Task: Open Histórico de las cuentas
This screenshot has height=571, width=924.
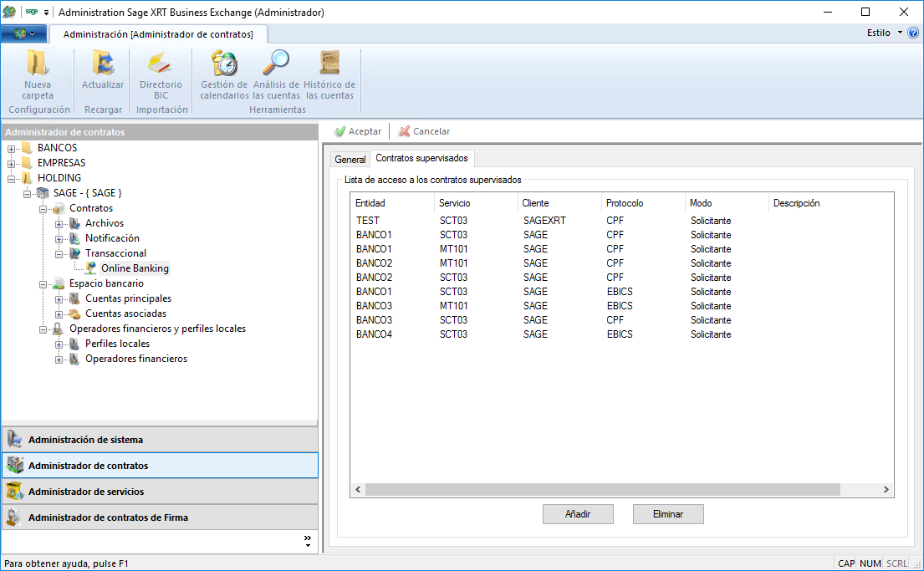Action: [x=329, y=64]
